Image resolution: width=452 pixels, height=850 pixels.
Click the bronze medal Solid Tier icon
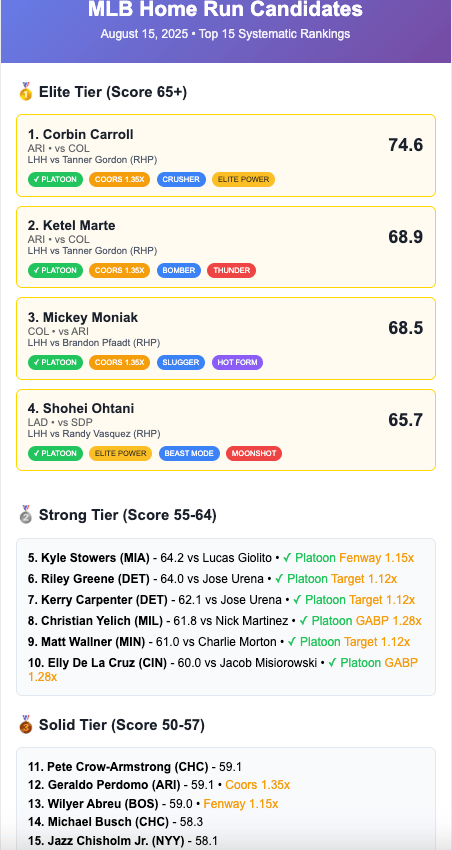[x=25, y=725]
